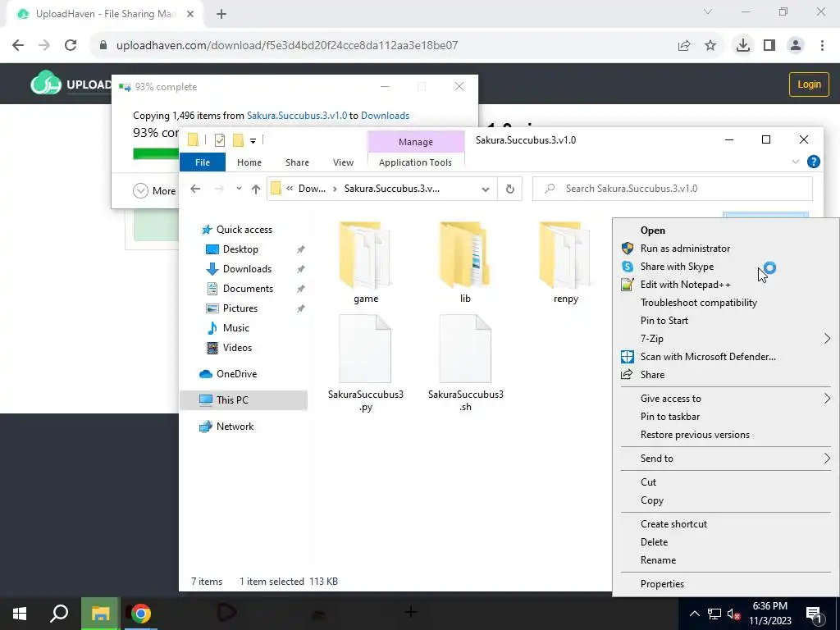Open the game folder
The width and height of the screenshot is (840, 630).
365,263
